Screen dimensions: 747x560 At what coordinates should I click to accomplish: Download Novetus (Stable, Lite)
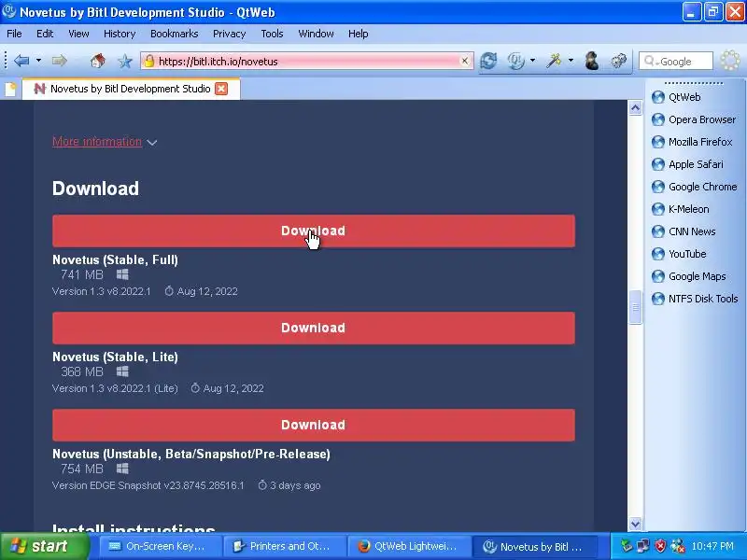click(x=314, y=329)
